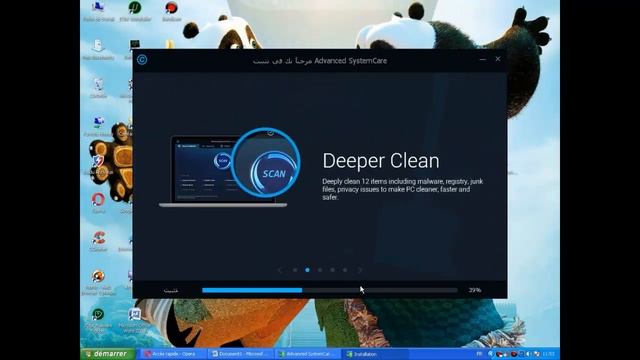Open the Favoris réseau desktop icon
This screenshot has height=360, width=640.
point(98,127)
